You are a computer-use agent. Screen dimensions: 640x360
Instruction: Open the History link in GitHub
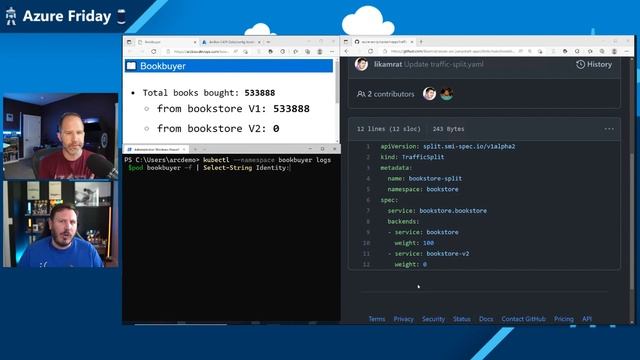[x=594, y=64]
